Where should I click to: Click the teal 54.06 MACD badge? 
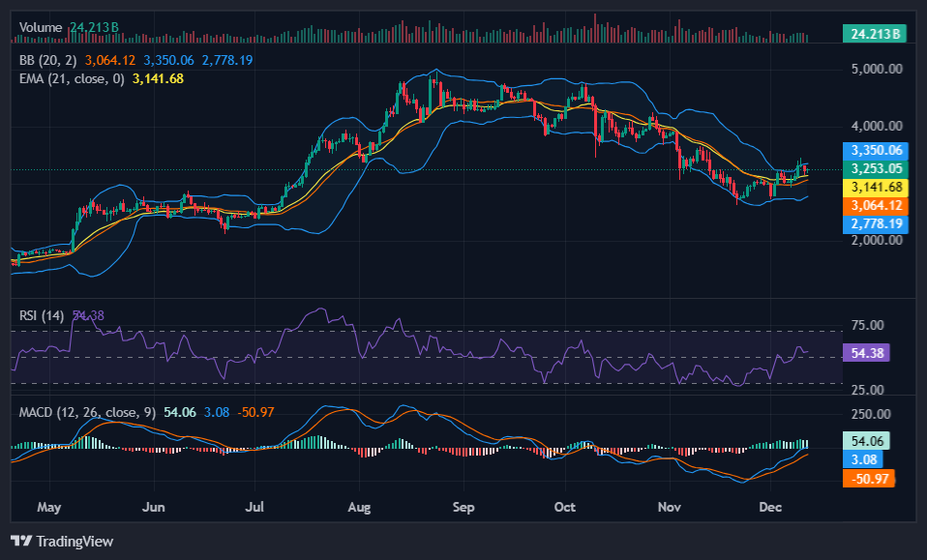[x=868, y=441]
